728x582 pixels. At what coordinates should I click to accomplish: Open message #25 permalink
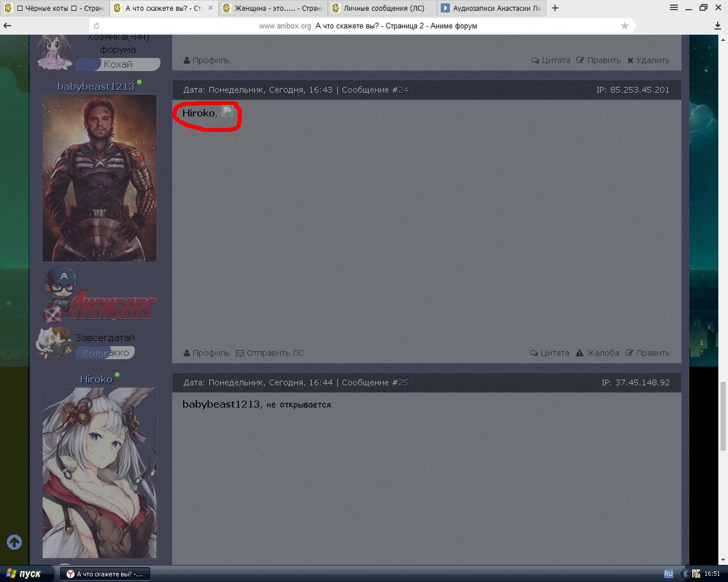click(403, 383)
